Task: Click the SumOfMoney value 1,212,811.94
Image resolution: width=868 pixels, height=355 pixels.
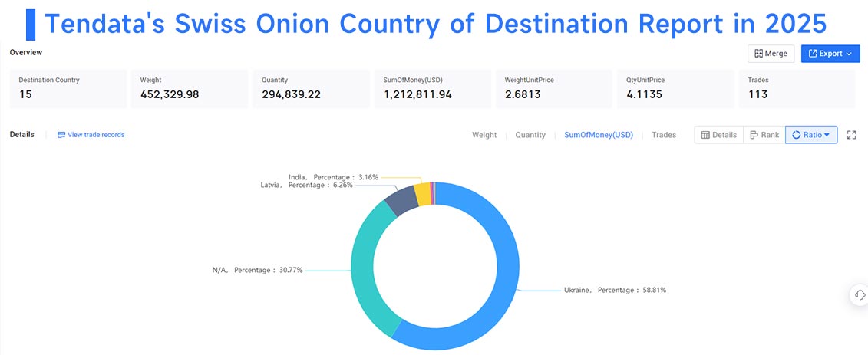Action: [x=417, y=94]
